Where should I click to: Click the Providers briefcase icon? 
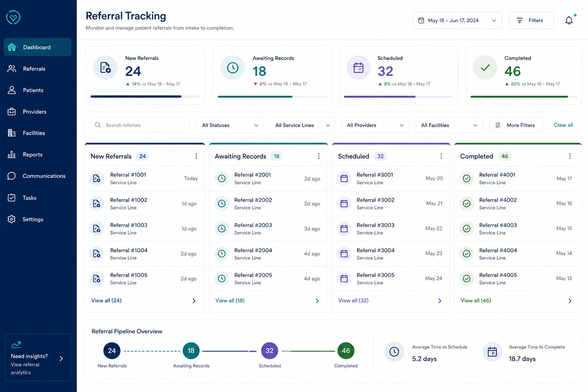(12, 111)
